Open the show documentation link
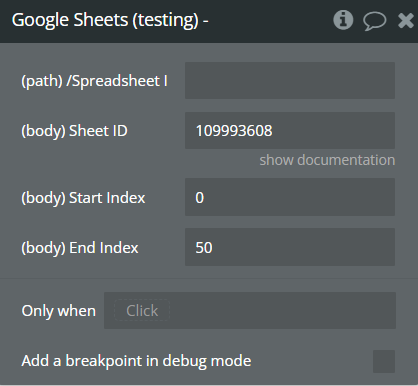Viewport: 418px width, 386px height. click(x=327, y=160)
